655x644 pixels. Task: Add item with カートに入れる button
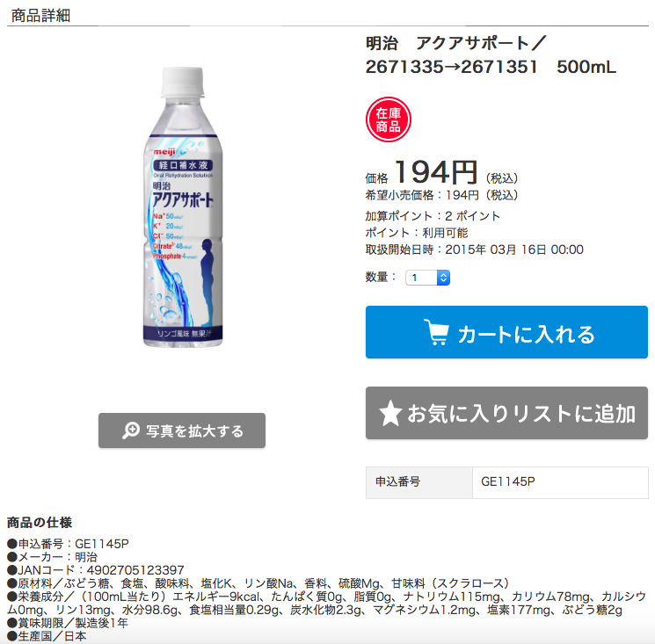click(506, 332)
